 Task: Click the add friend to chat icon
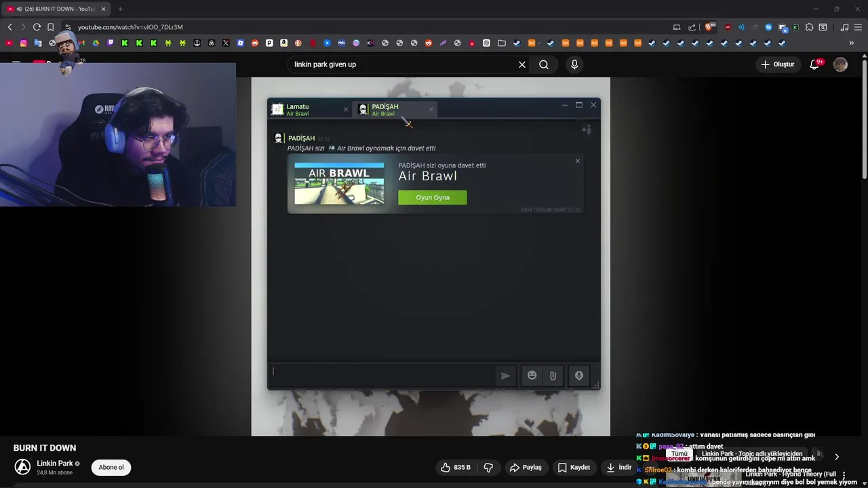click(587, 129)
